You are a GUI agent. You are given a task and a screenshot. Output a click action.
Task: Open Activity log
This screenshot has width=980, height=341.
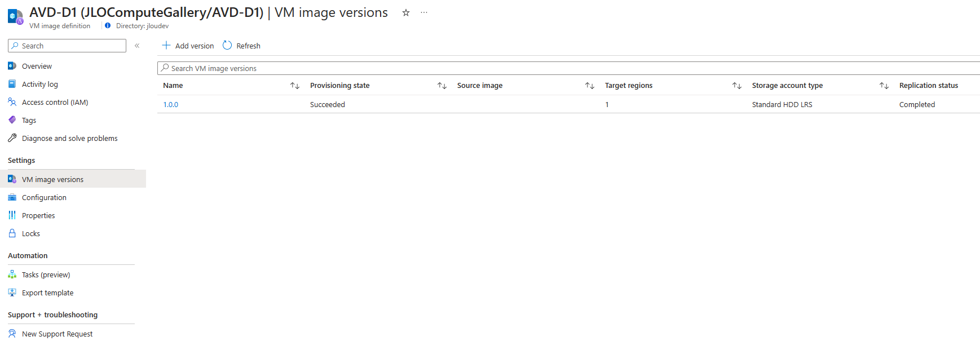pyautogui.click(x=40, y=84)
